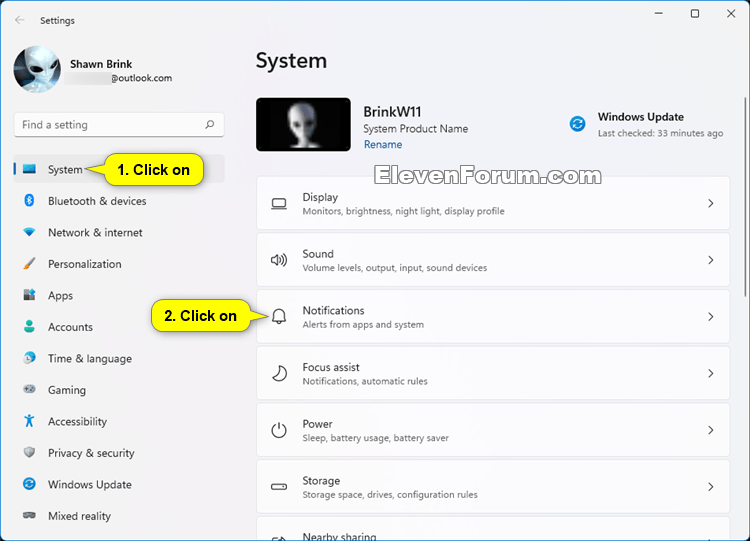Open Power settings
Screen dimensions: 750x541
[493, 430]
